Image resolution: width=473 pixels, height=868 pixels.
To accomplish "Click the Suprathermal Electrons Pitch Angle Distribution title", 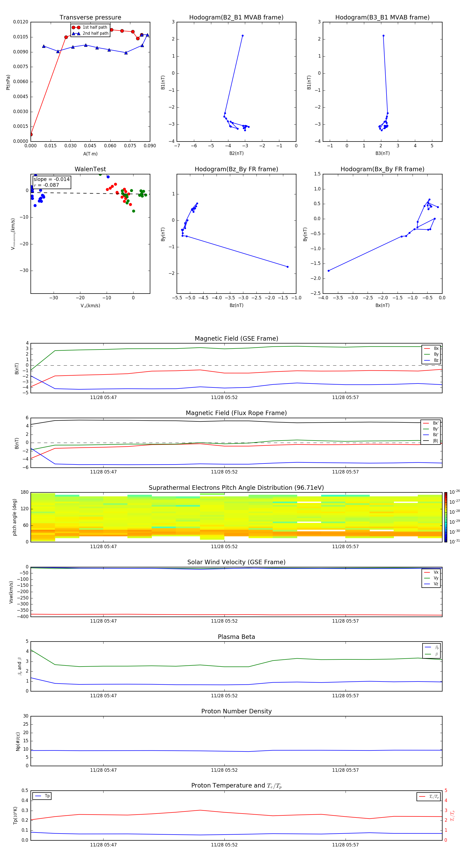I will [236, 488].
